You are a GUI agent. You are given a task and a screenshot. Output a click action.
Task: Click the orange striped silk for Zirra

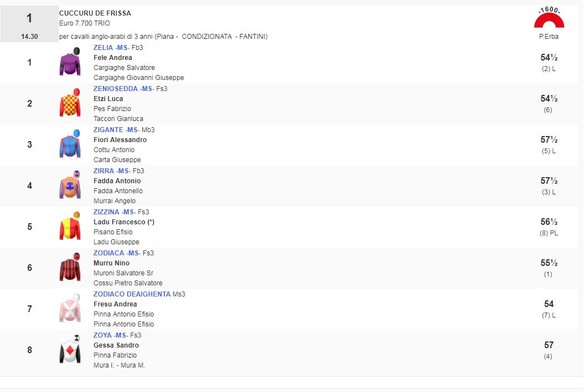point(70,185)
